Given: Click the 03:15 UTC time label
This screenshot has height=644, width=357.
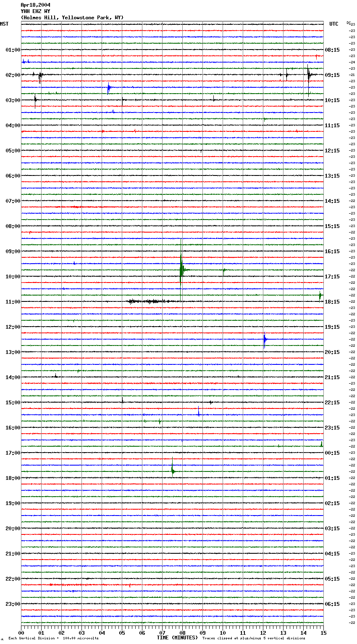Looking at the screenshot, I should (332, 529).
